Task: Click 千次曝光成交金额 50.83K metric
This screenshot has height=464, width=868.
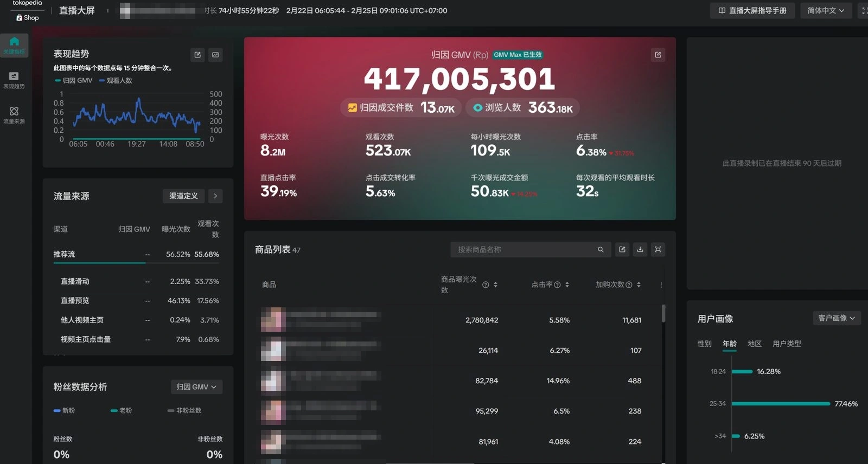Action: tap(503, 186)
